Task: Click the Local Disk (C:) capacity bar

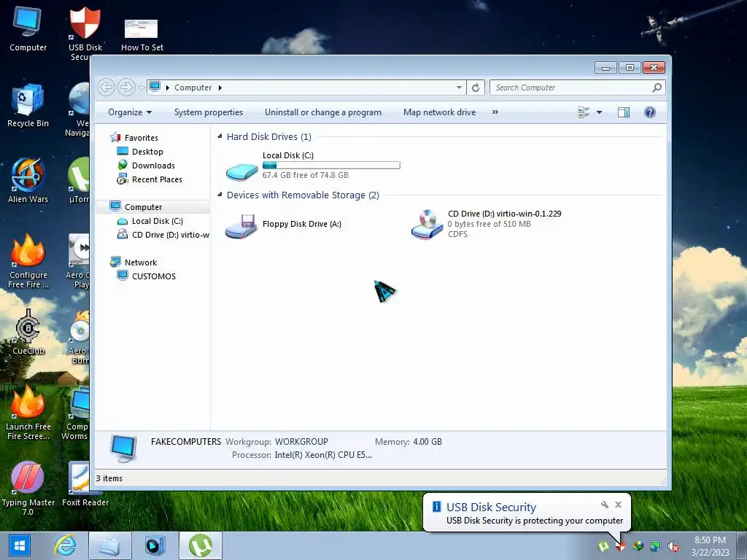Action: point(331,166)
